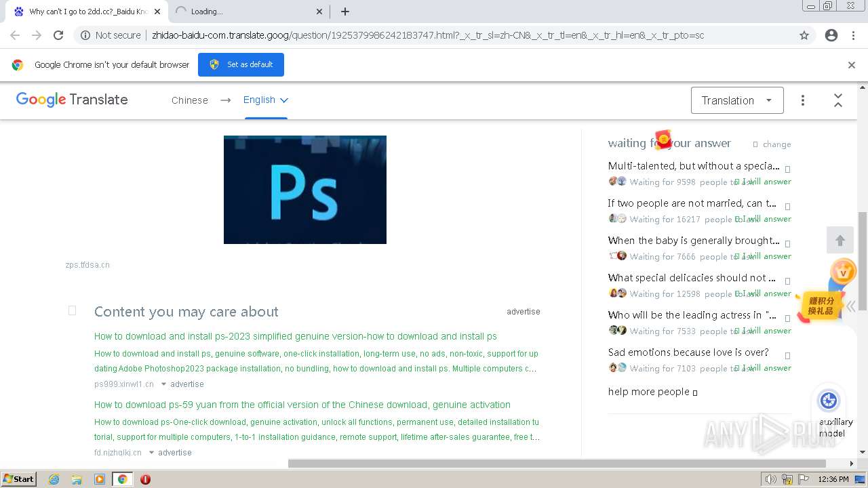Go back with the browser back arrow
The image size is (868, 488).
(15, 35)
